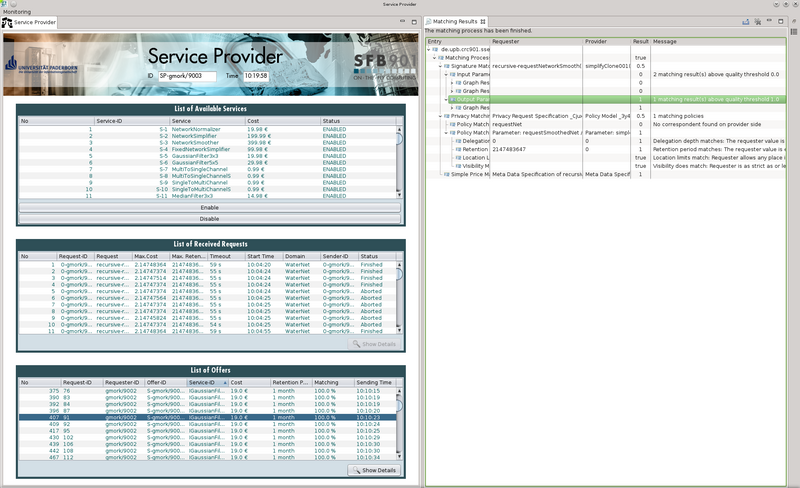800x488 pixels.
Task: Click the '1 matching policies' message cell
Action: pos(678,116)
